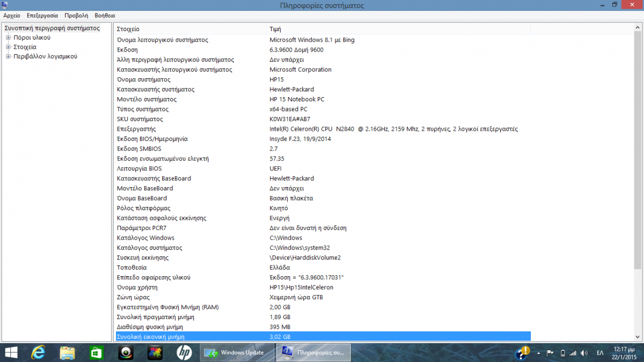Launch Internet Explorer from taskbar
Image resolution: width=644 pixels, height=362 pixels.
[38, 352]
